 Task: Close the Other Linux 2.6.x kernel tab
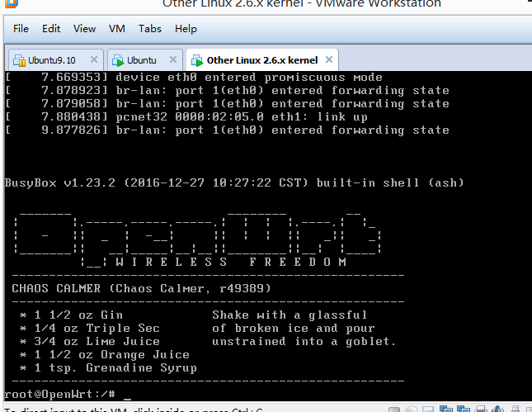coord(329,59)
